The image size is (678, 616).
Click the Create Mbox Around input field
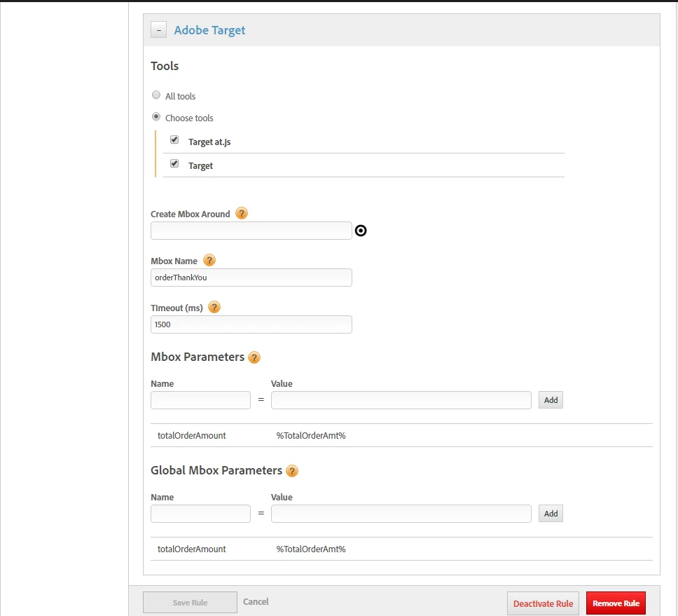pos(251,231)
